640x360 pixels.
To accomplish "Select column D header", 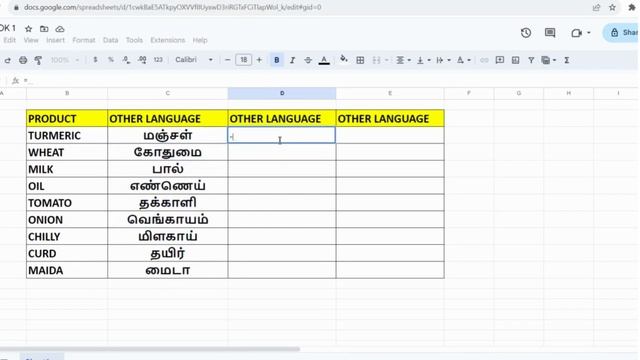I will click(x=282, y=93).
